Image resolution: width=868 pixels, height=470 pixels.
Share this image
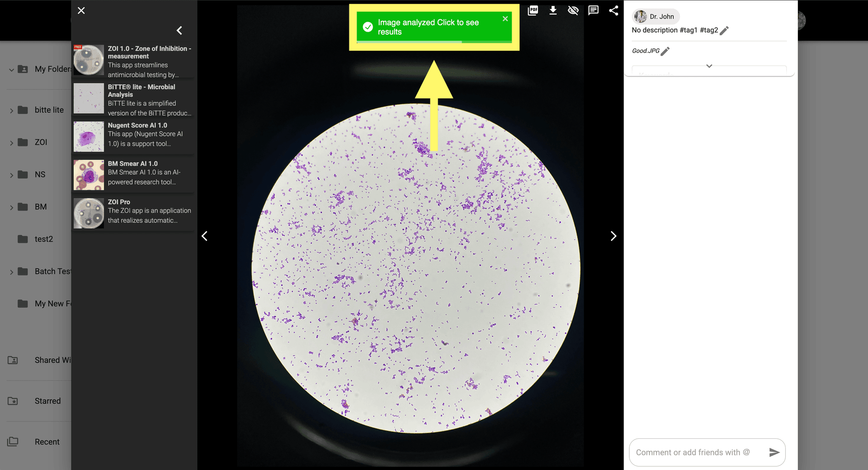(x=613, y=10)
